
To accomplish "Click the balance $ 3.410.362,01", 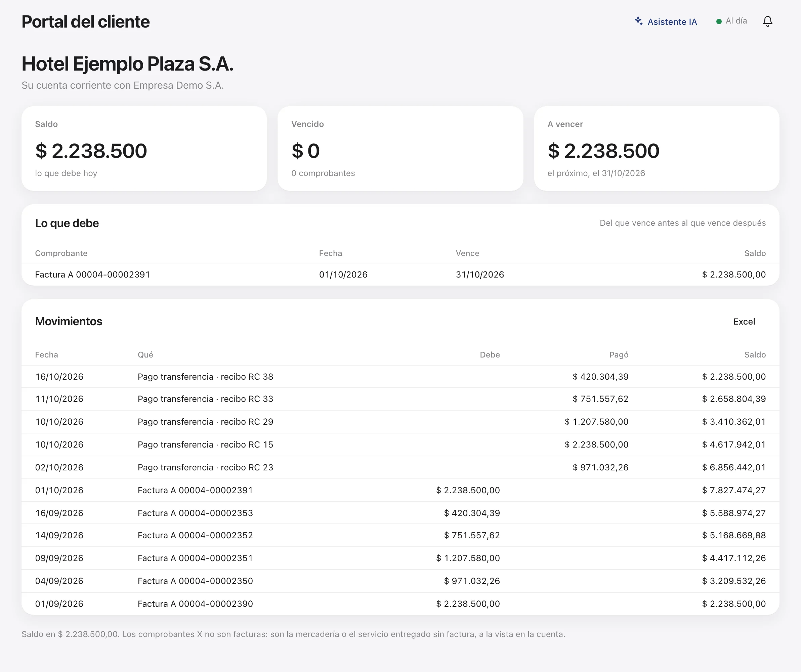I will pos(733,422).
